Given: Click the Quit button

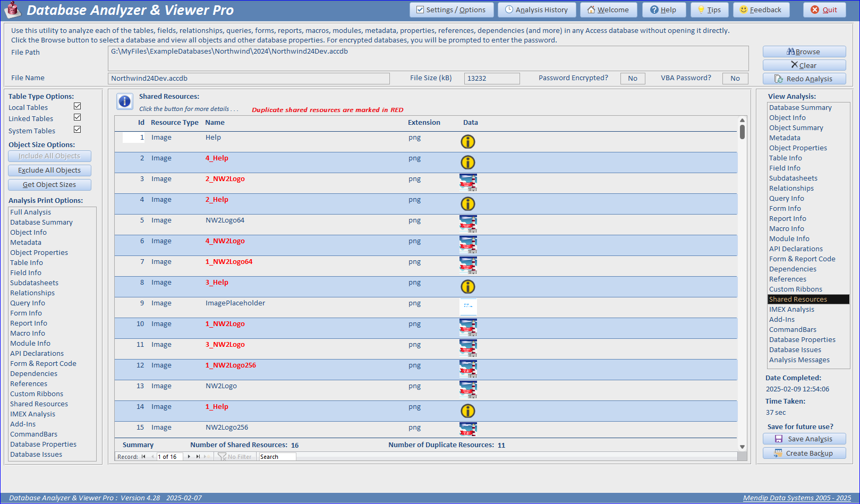Looking at the screenshot, I should pyautogui.click(x=824, y=10).
